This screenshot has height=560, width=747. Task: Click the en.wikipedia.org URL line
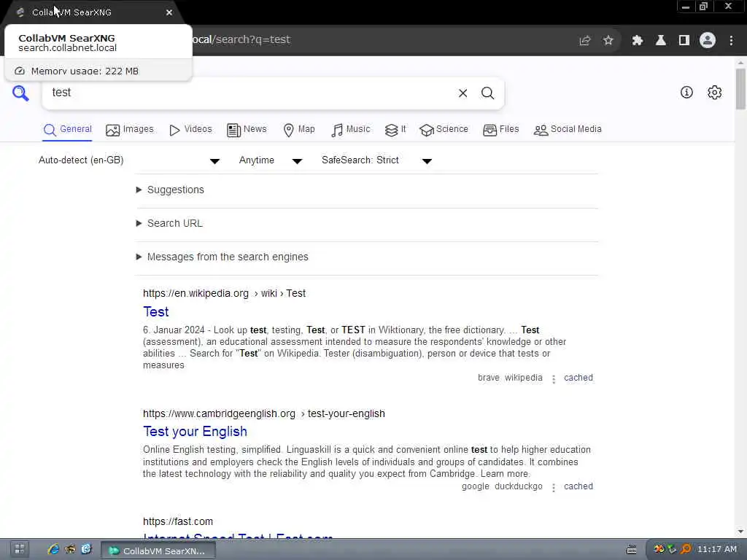[x=225, y=293]
